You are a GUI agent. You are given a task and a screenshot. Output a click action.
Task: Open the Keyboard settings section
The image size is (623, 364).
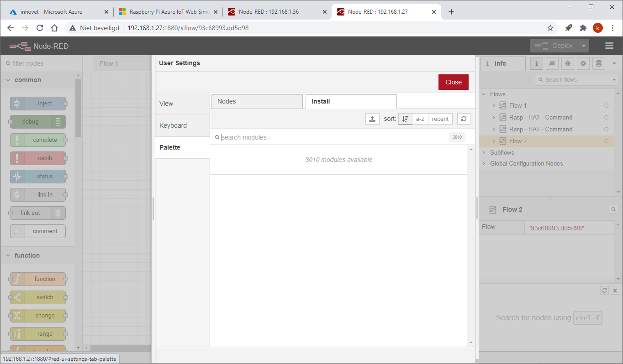(182, 125)
